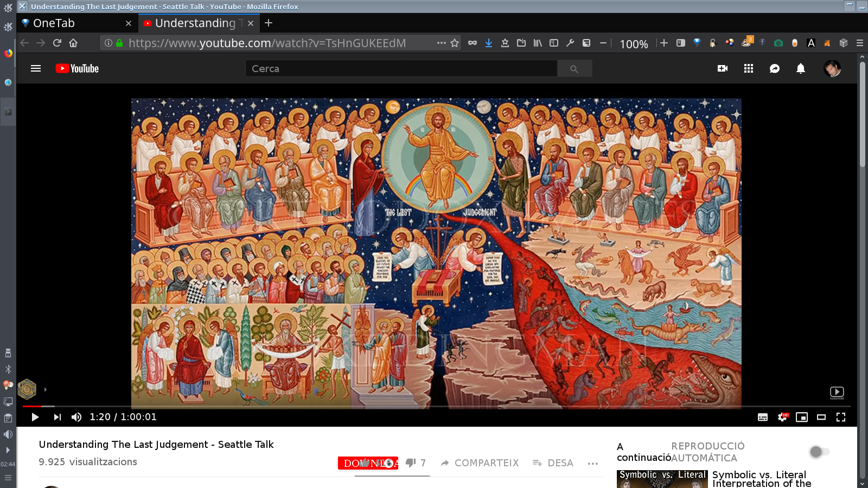Viewport: 868px width, 488px height.
Task: Close the OneTab tab
Action: tap(129, 23)
